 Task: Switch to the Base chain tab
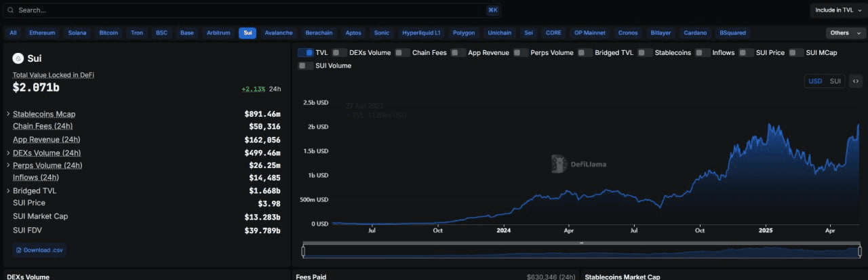(186, 33)
